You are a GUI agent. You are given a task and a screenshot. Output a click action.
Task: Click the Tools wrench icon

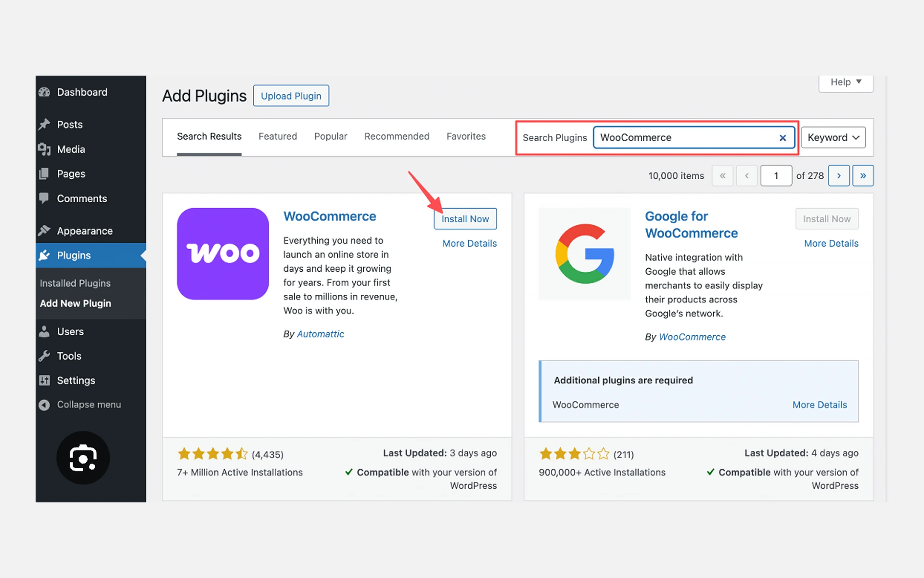tap(44, 356)
